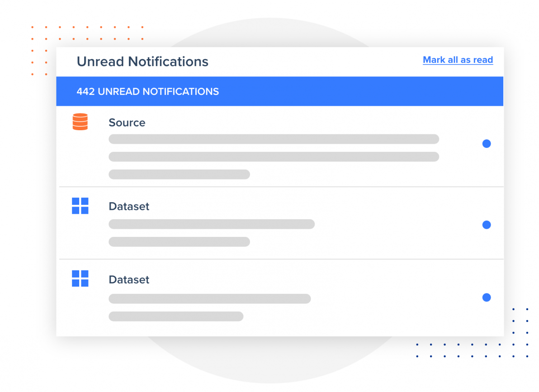This screenshot has width=539, height=392.
Task: Click the short third line under Source
Action: pos(179,174)
